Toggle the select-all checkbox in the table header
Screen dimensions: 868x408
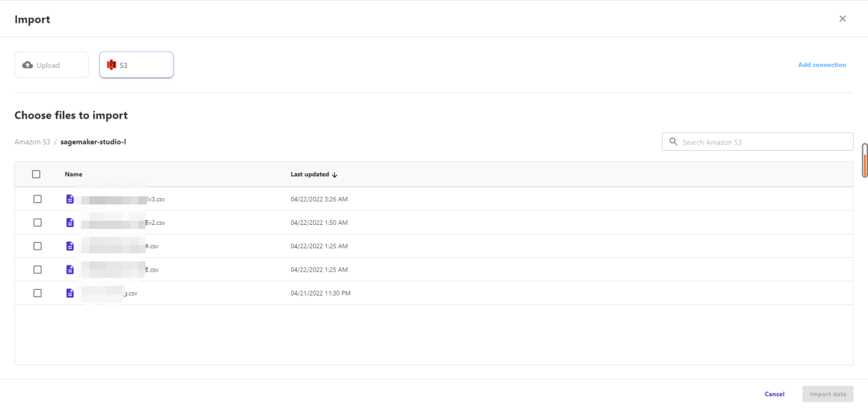tap(36, 174)
